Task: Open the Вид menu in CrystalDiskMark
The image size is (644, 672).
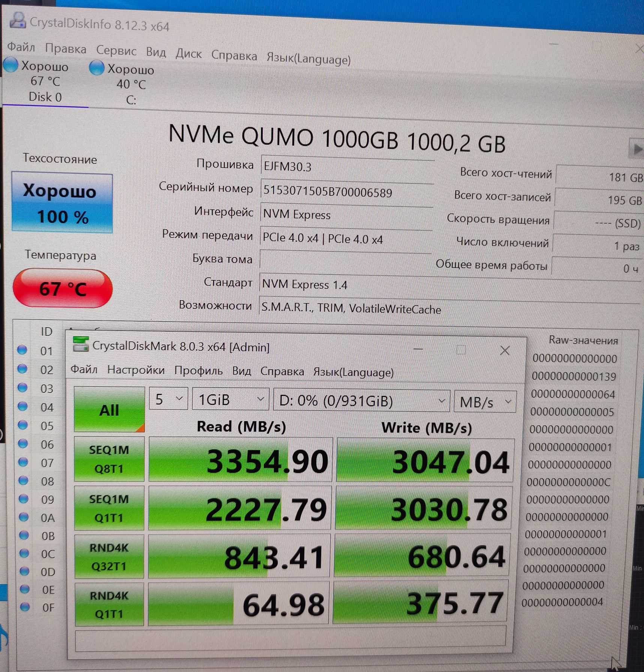Action: click(242, 371)
